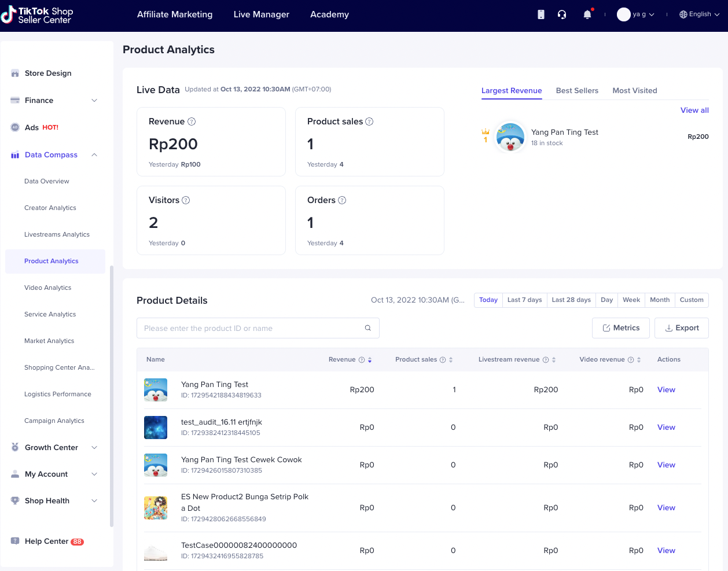Click the product ID or name search field
Screen dimensions: 728x571
(249, 328)
